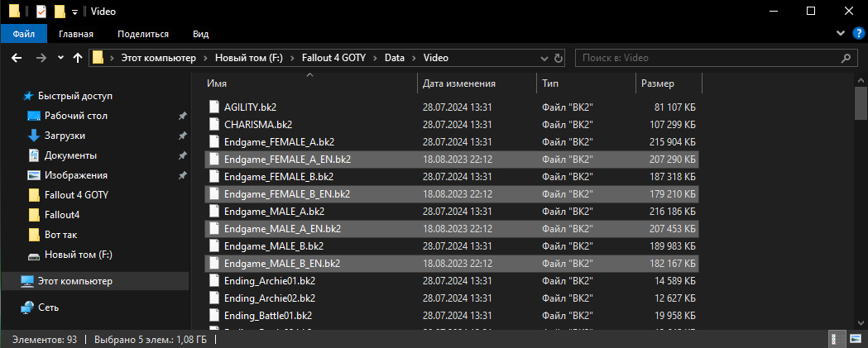Click into the Поиск в: Video search field
Image resolution: width=868 pixels, height=348 pixels.
click(708, 58)
